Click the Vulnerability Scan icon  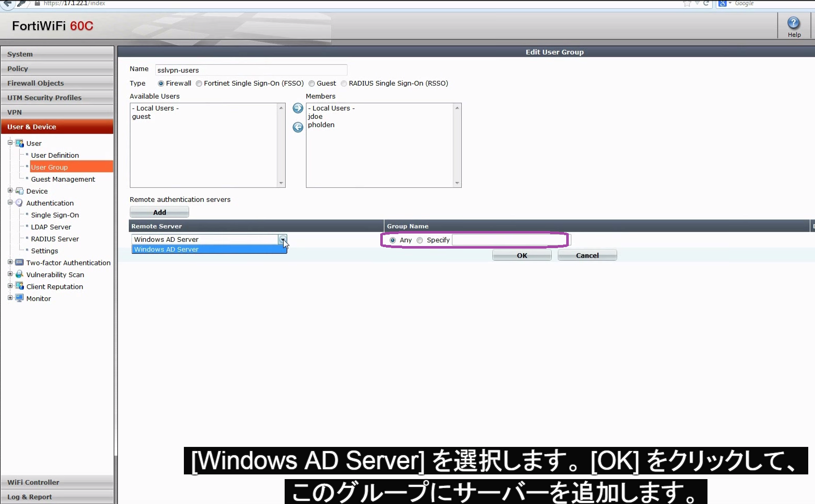pos(20,275)
